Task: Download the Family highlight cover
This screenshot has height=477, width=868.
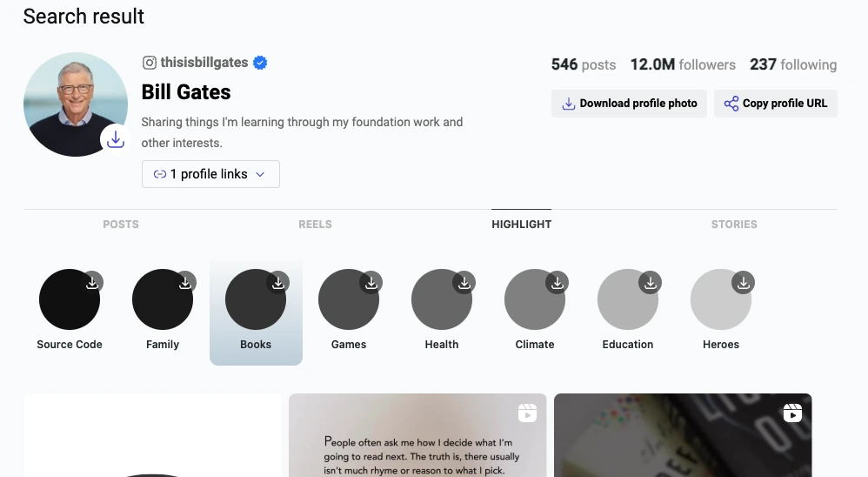Action: click(185, 282)
